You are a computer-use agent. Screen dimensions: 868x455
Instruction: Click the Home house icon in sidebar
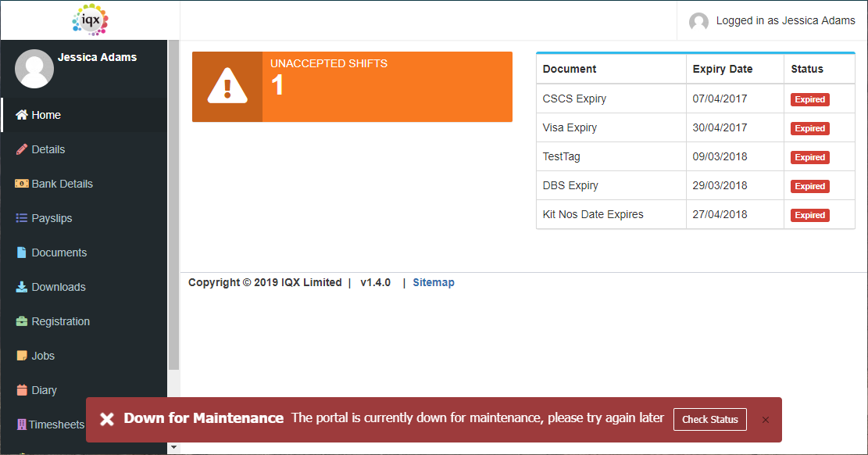point(22,115)
